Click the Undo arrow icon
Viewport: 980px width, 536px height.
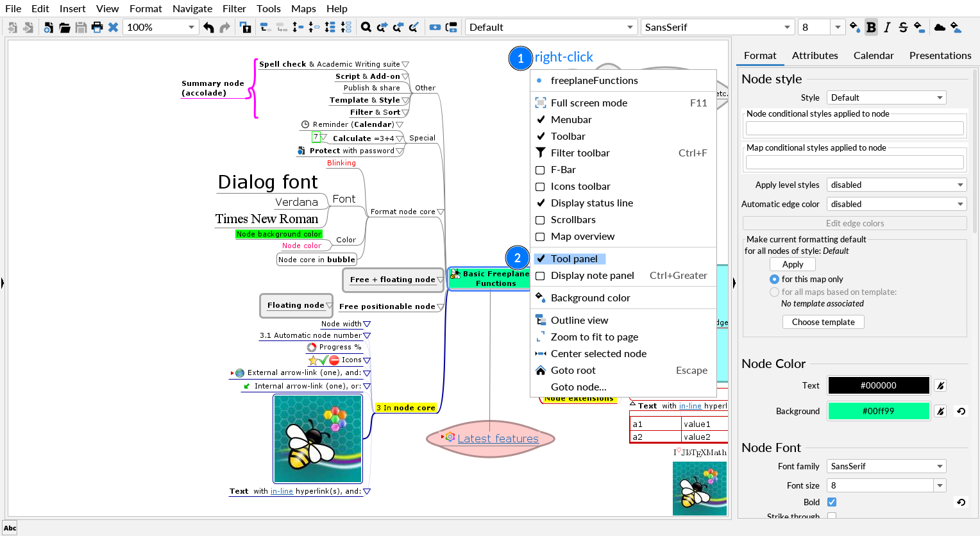[208, 27]
